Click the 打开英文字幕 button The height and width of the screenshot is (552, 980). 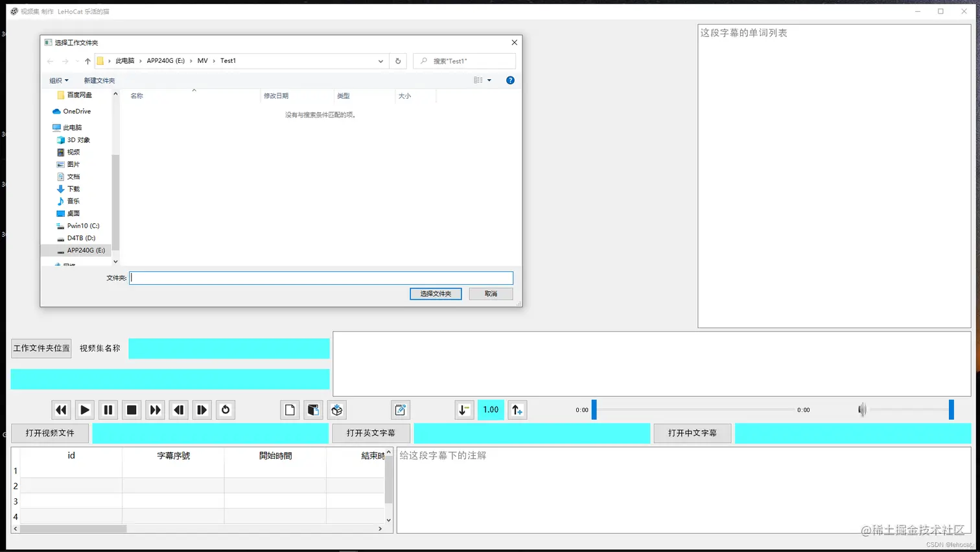point(371,433)
